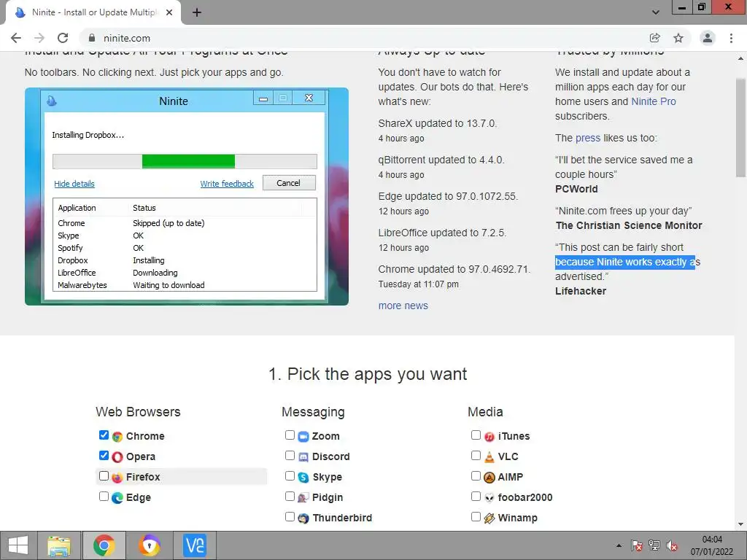Screen dimensions: 747x560
Task: Close the Ninite tab
Action: (169, 12)
